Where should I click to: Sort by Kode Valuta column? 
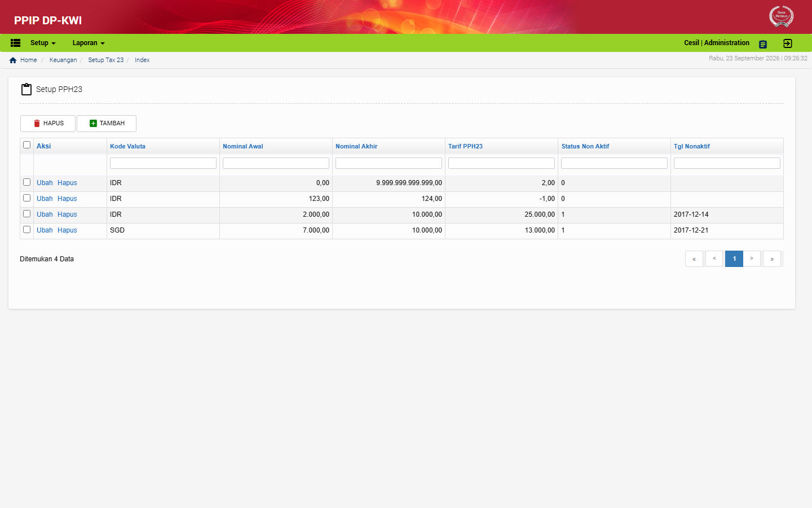(x=127, y=146)
